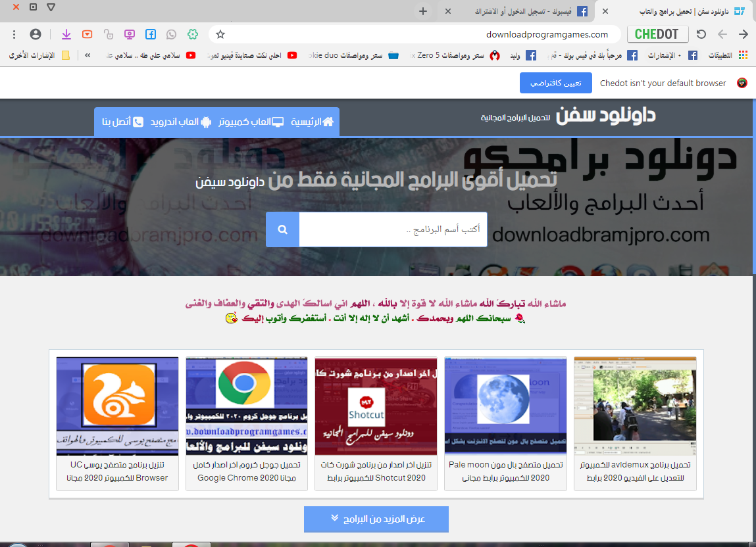This screenshot has height=547, width=756.
Task: Open the three-dot browser menu
Action: (14, 34)
